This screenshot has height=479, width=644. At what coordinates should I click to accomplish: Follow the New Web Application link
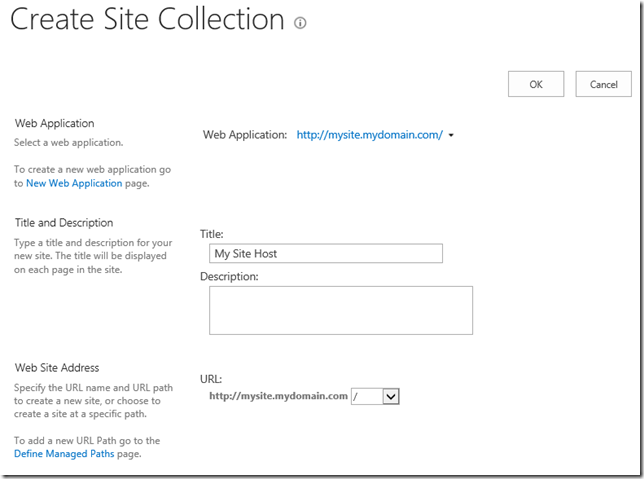[x=74, y=184]
